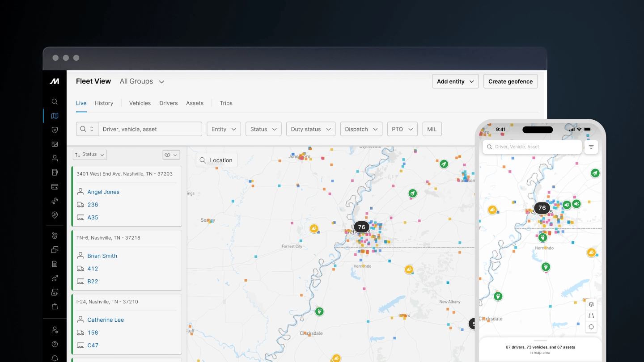The height and width of the screenshot is (362, 644).
Task: Tap the recenter location icon on phone
Action: [591, 327]
